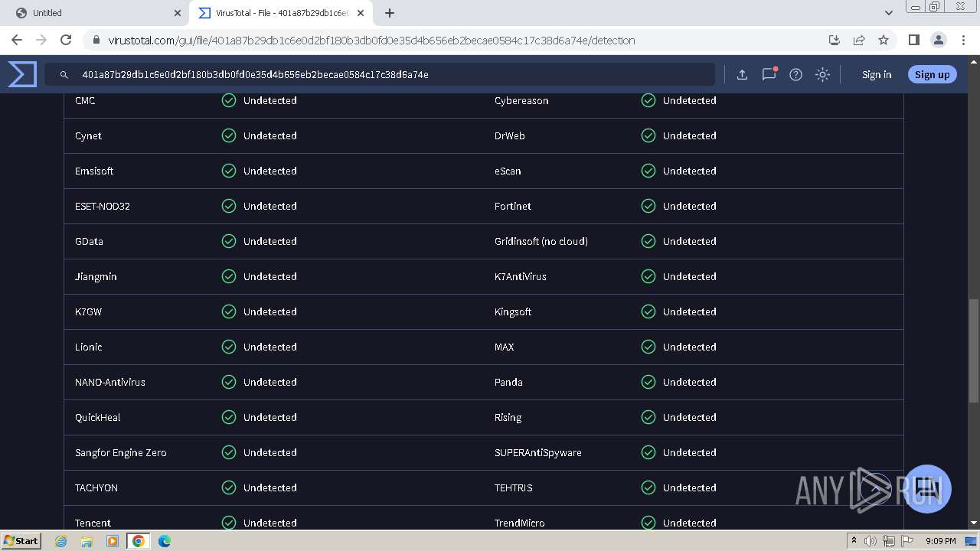Click the VirusTotal logo icon
Screen dimensions: 980x551
[x=22, y=74]
